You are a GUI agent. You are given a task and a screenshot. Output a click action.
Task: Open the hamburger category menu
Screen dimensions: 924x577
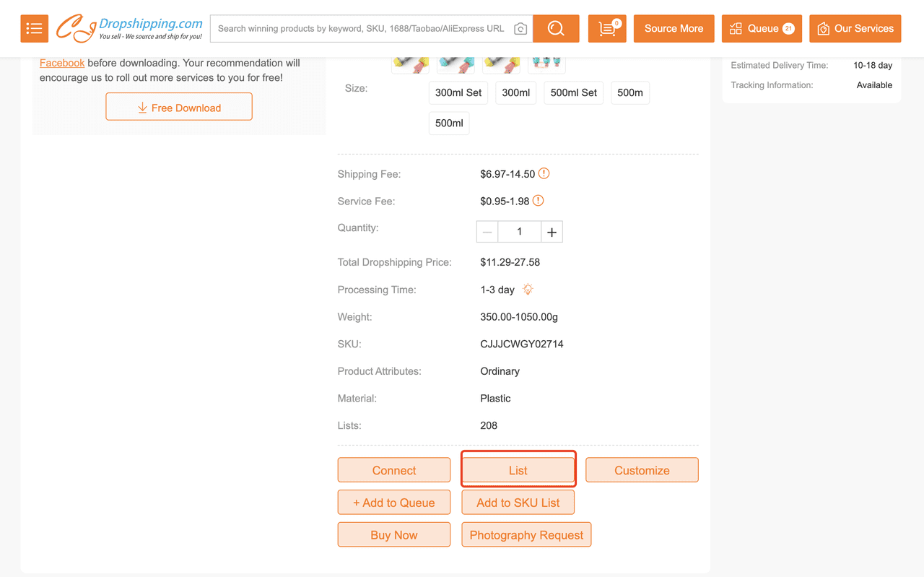[x=35, y=28]
